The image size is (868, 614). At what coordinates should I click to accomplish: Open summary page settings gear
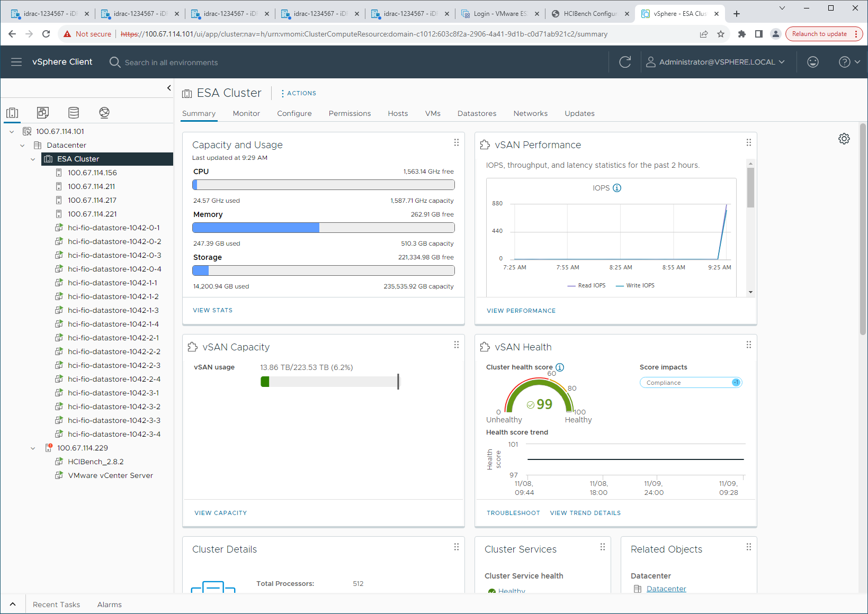click(844, 139)
